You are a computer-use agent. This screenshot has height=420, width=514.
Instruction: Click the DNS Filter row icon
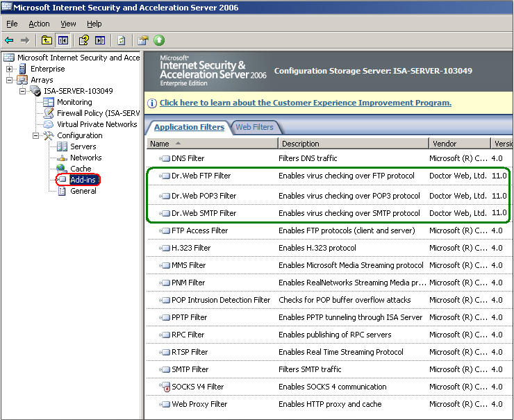click(165, 158)
